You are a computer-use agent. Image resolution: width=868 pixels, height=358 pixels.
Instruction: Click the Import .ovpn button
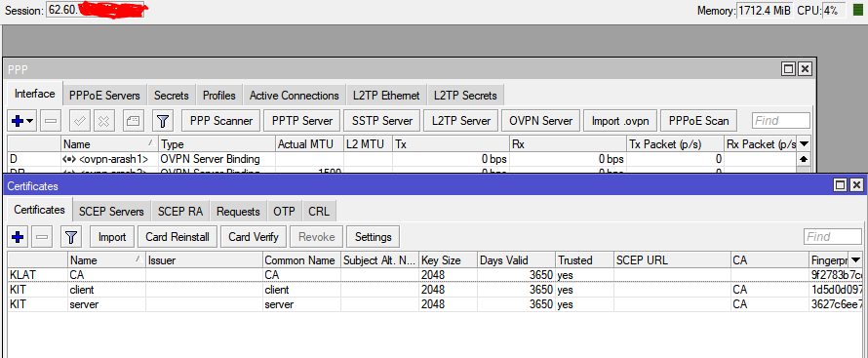[x=620, y=121]
